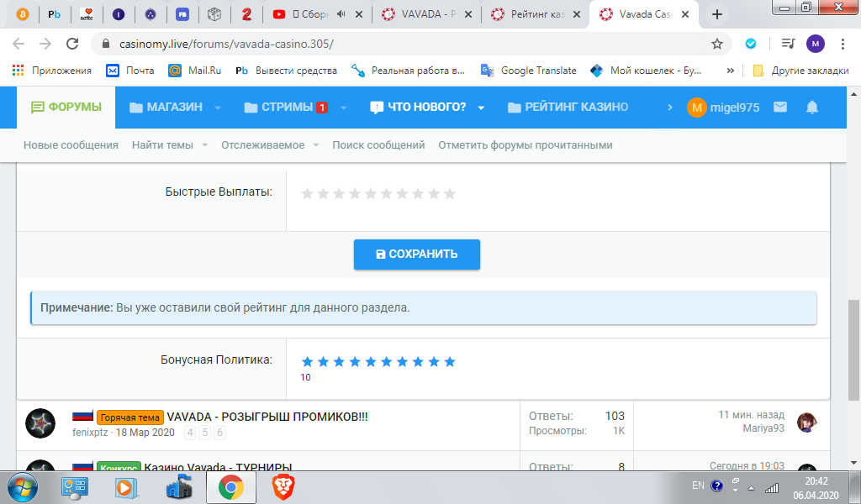Open the forum messages envelope icon
This screenshot has width=861, height=504.
tap(780, 107)
